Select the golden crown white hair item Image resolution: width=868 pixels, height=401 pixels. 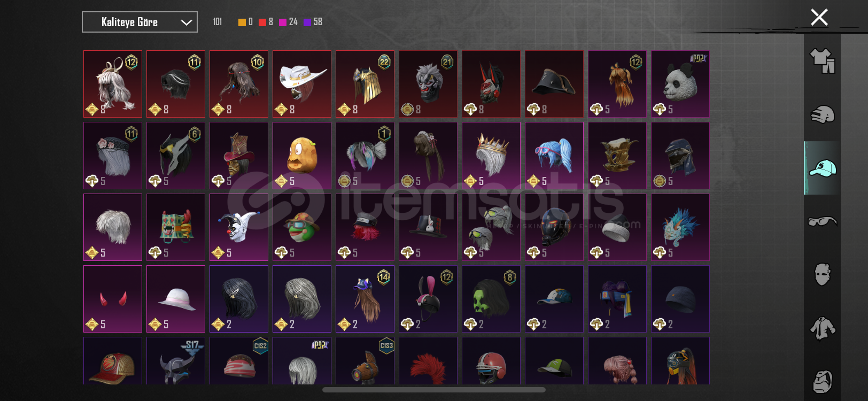(x=491, y=156)
